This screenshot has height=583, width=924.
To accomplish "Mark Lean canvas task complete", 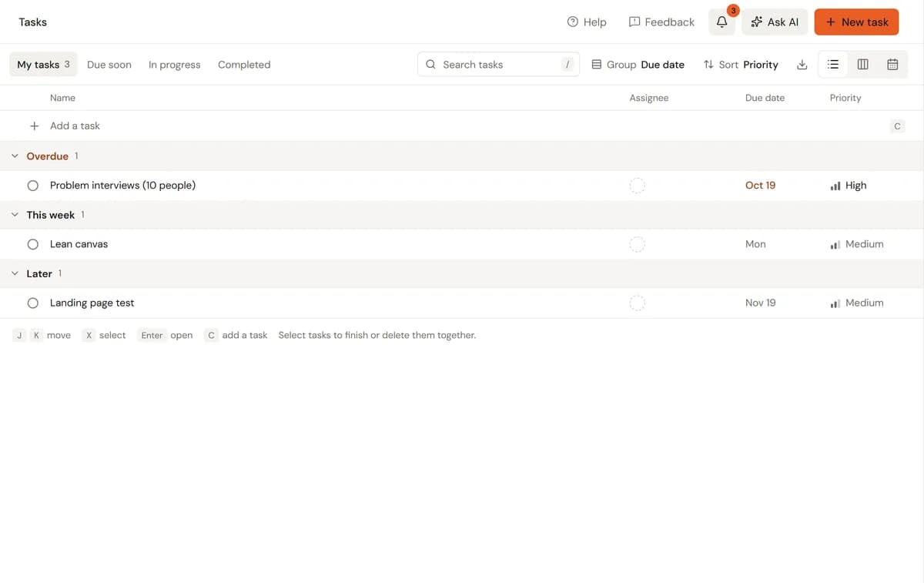I will (x=33, y=244).
